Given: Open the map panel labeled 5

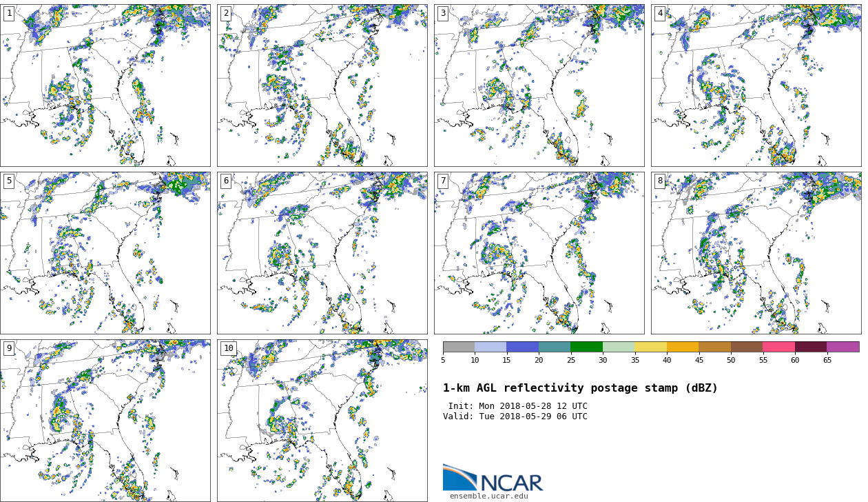Looking at the screenshot, I should 105,253.
